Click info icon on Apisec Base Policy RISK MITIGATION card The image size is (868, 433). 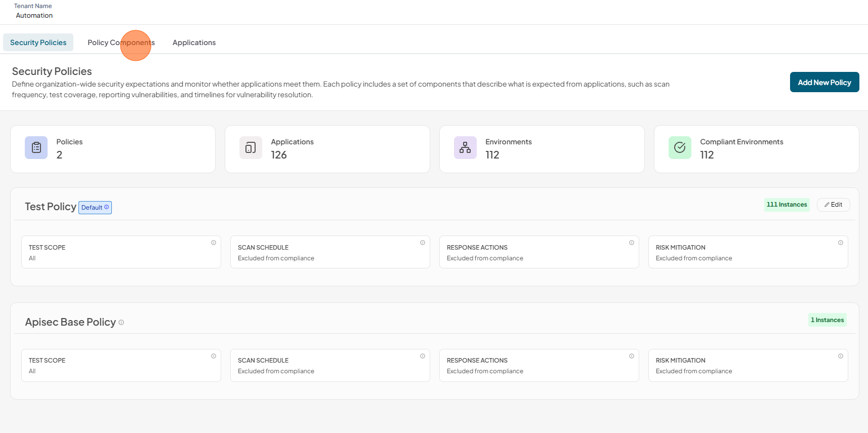coord(841,356)
